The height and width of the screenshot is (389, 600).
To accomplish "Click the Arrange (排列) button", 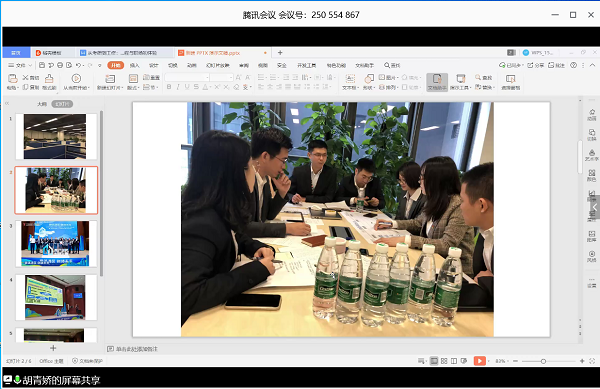I will tap(388, 87).
